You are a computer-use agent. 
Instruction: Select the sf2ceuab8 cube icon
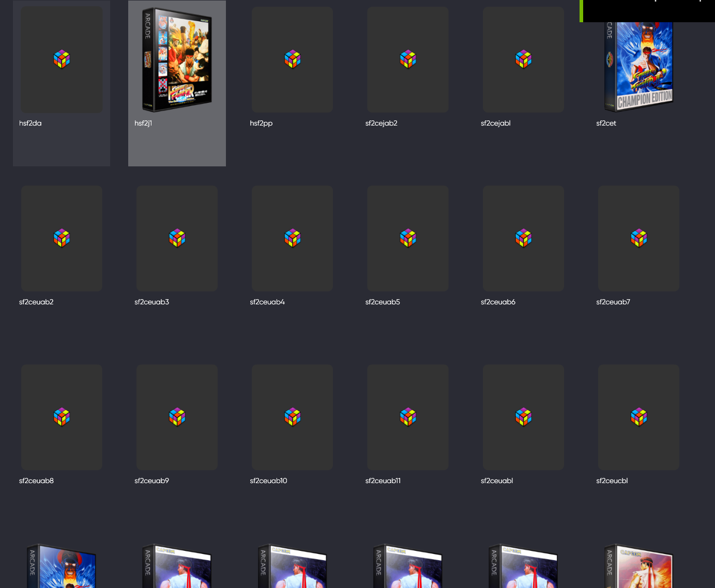tap(62, 417)
